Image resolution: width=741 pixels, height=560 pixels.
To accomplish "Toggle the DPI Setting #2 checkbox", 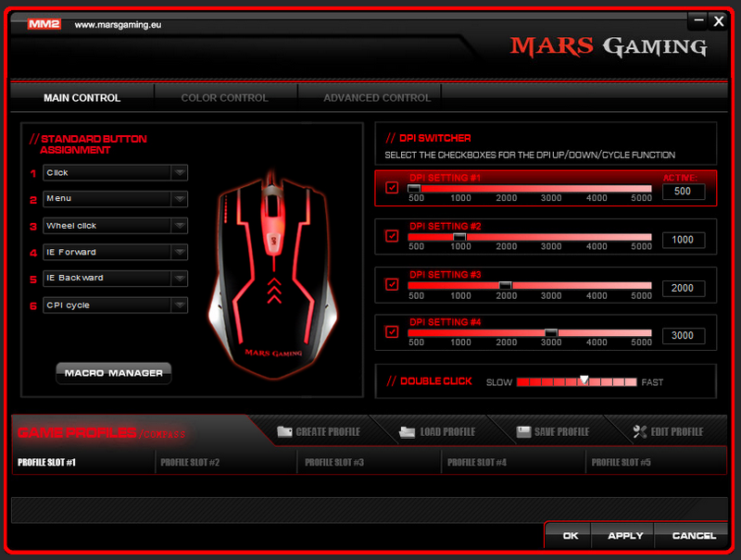I will [x=392, y=236].
